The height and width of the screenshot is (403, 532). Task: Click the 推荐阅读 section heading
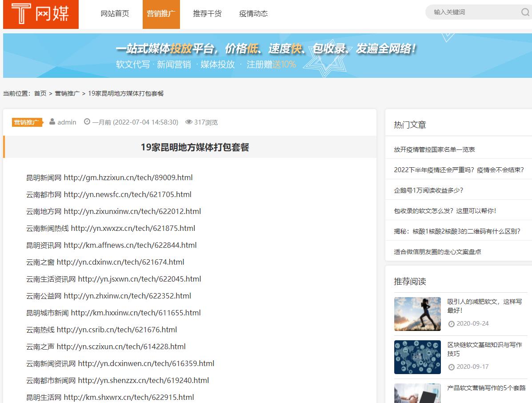click(x=410, y=282)
